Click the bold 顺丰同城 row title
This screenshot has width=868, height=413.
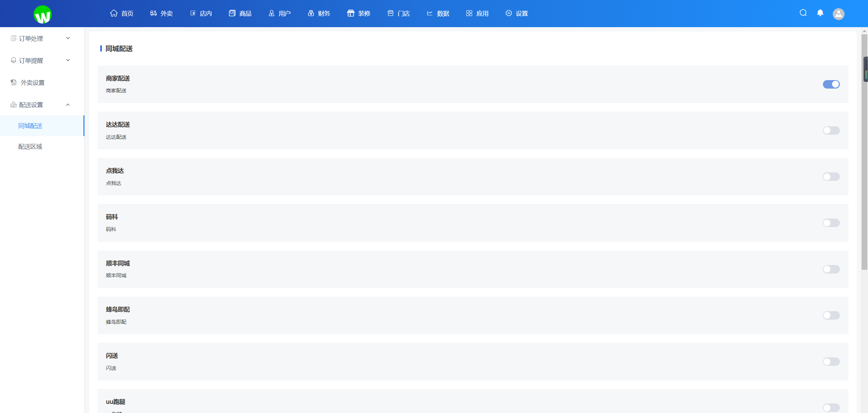(x=118, y=263)
